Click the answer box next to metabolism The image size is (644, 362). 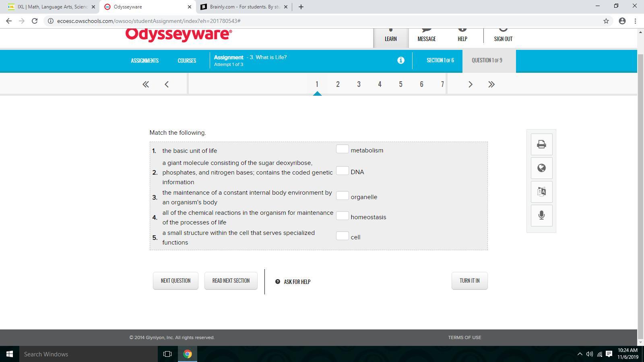click(342, 149)
